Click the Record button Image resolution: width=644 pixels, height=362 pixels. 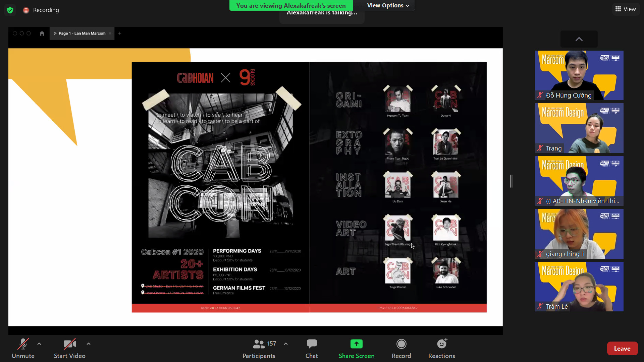pos(401,349)
